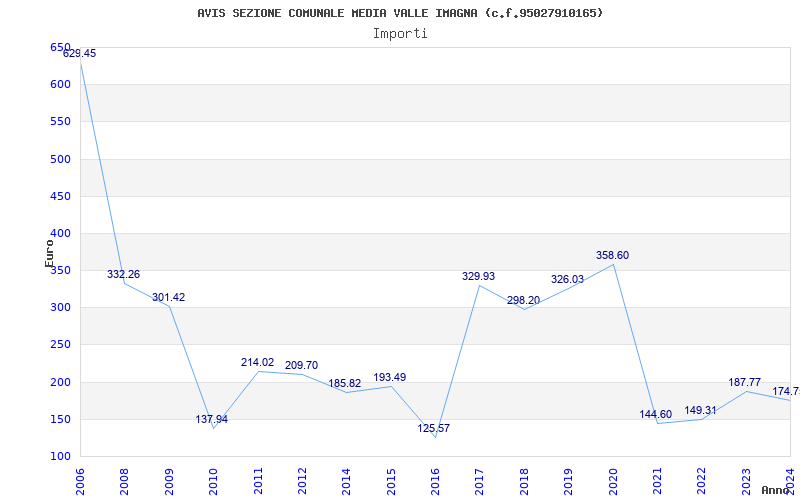Click the x-axis year 2018
Image resolution: width=800 pixels, height=500 pixels.
point(524,481)
